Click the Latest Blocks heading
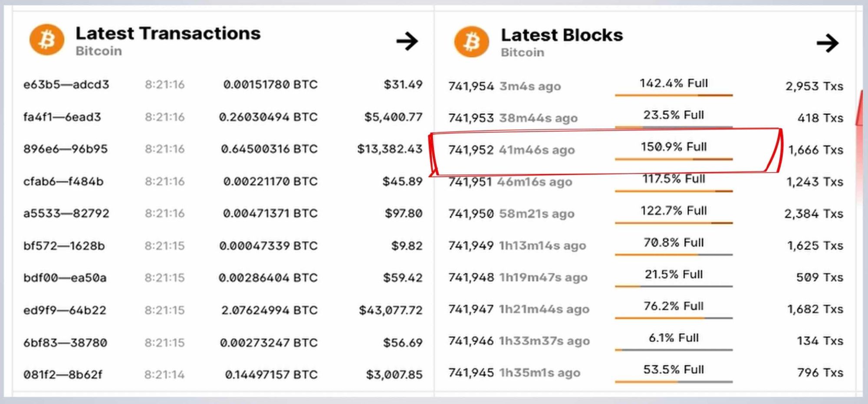The height and width of the screenshot is (404, 868). [x=562, y=35]
